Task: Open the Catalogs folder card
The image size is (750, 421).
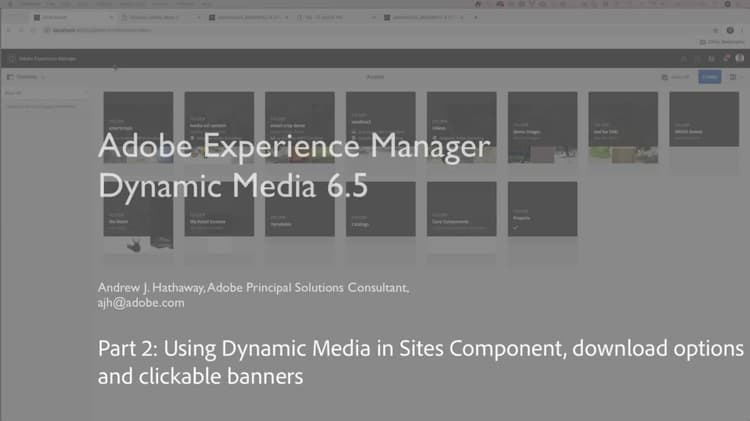Action: (380, 222)
